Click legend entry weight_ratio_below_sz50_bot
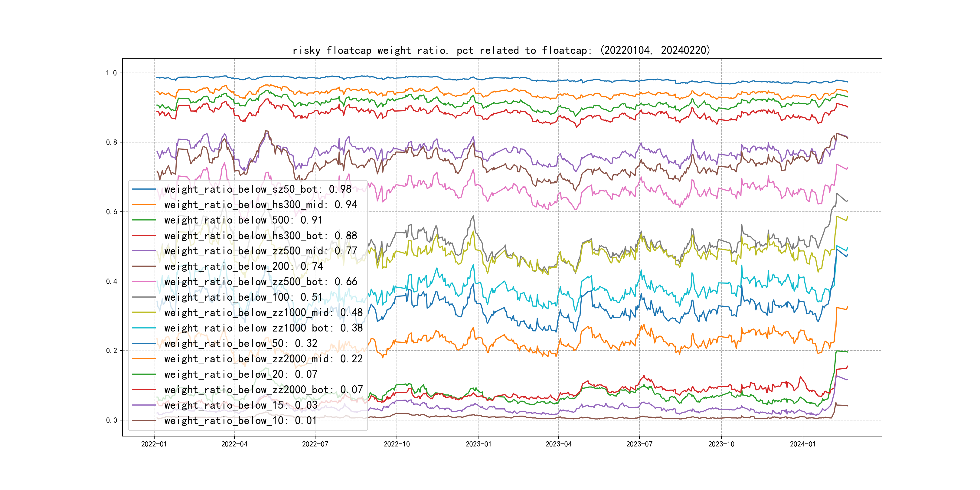The height and width of the screenshot is (490, 980). tap(258, 189)
